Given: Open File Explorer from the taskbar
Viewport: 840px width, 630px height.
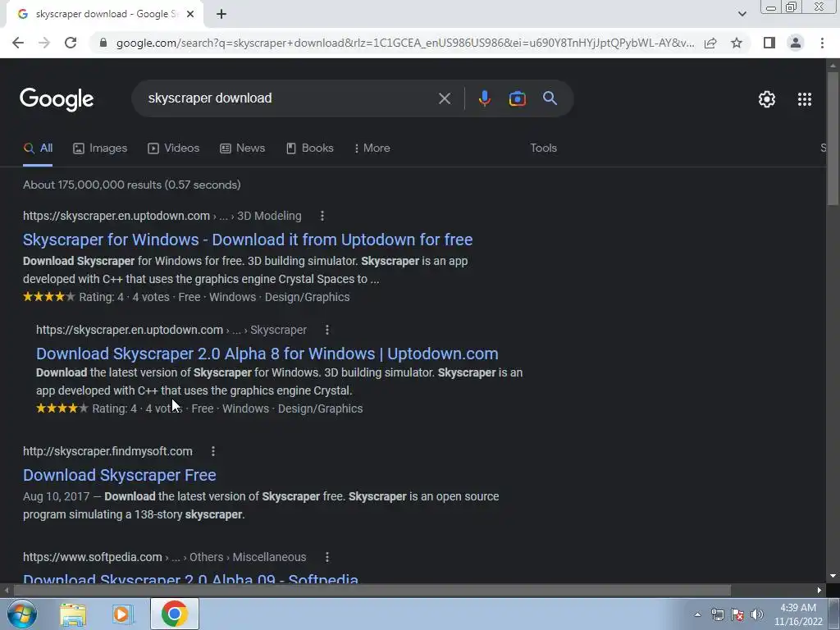Looking at the screenshot, I should (x=73, y=614).
